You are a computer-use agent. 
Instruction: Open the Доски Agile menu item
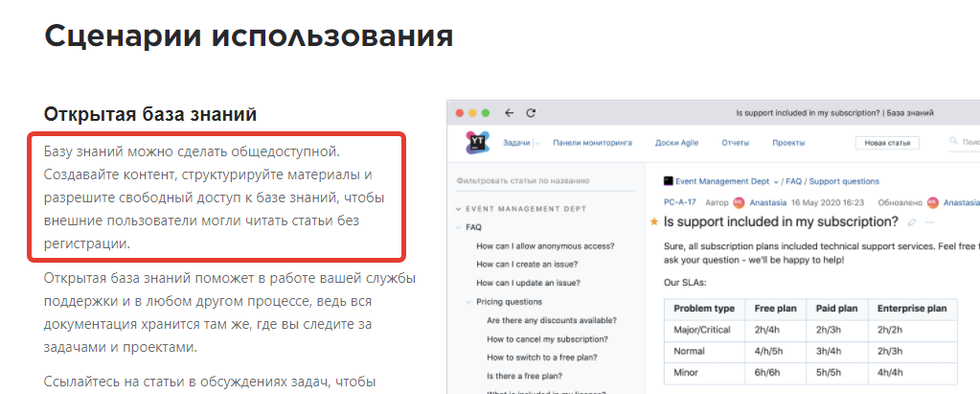click(x=676, y=143)
